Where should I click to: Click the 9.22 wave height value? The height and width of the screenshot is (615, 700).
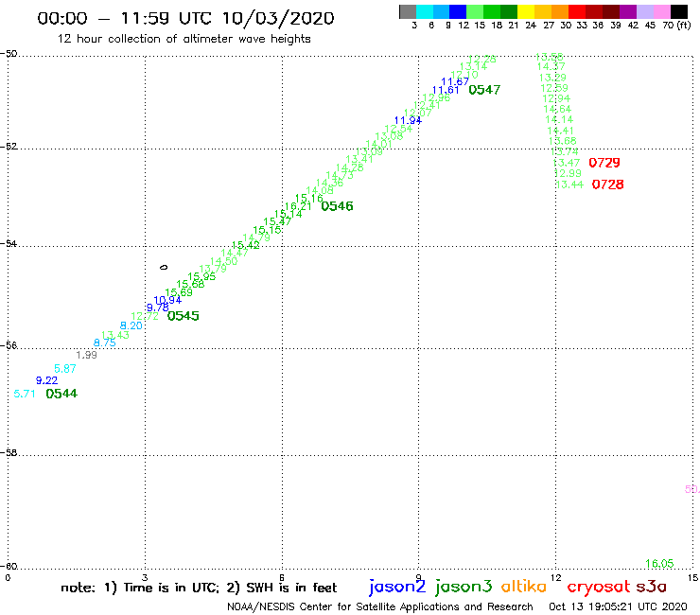point(47,380)
